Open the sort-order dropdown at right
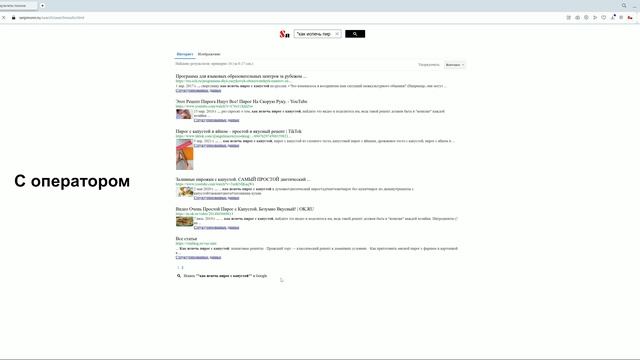This screenshot has height=360, width=640. (x=454, y=65)
